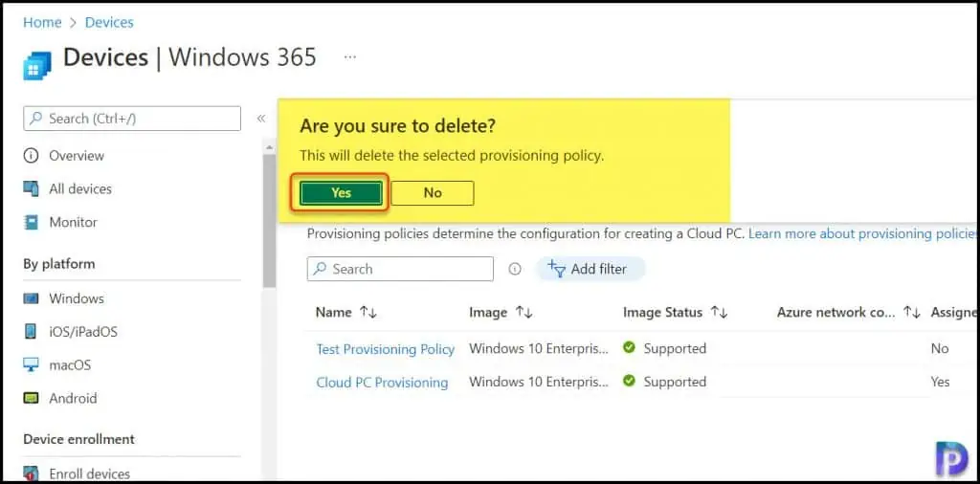
Task: Click the Monitor icon in sidebar
Action: point(31,222)
